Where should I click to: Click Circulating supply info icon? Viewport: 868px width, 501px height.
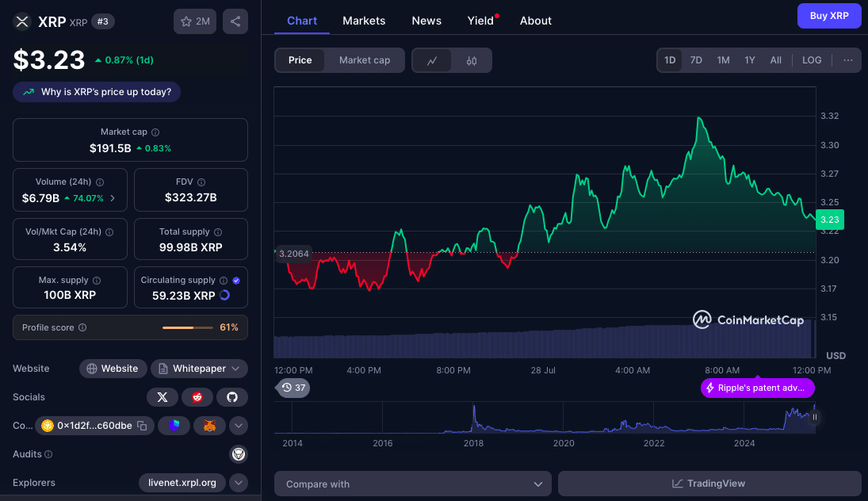point(224,281)
